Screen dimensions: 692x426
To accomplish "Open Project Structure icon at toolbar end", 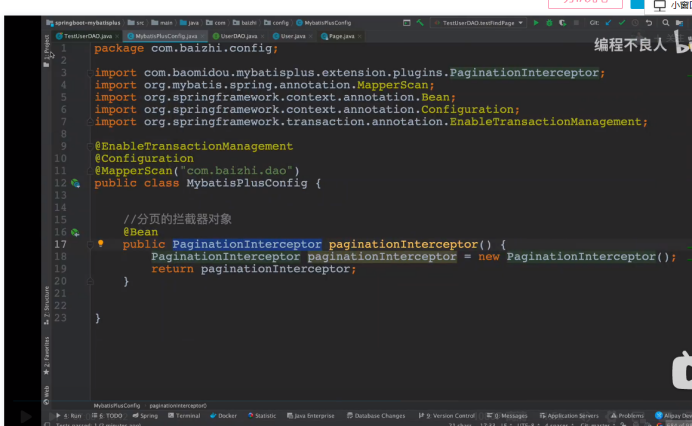I will 680,23.
